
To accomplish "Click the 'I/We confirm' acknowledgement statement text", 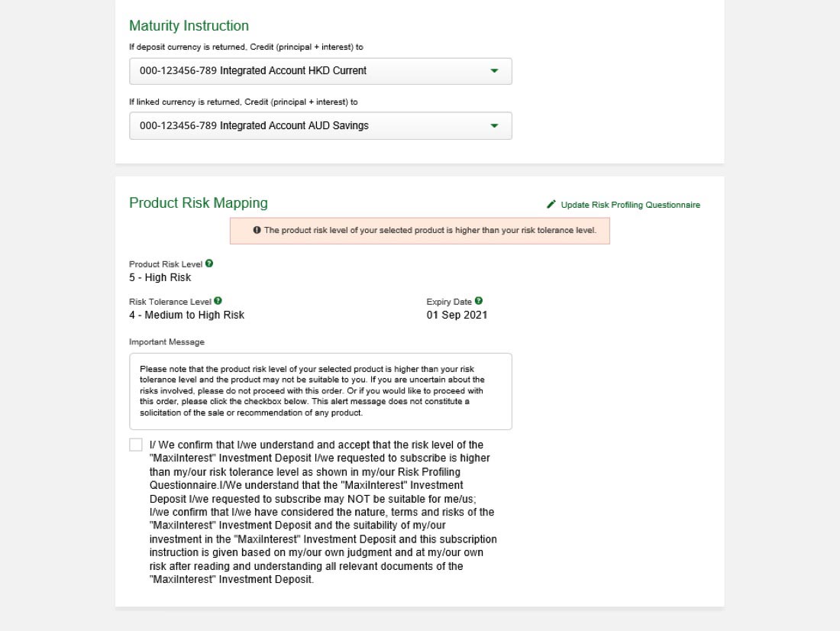I will (x=322, y=512).
